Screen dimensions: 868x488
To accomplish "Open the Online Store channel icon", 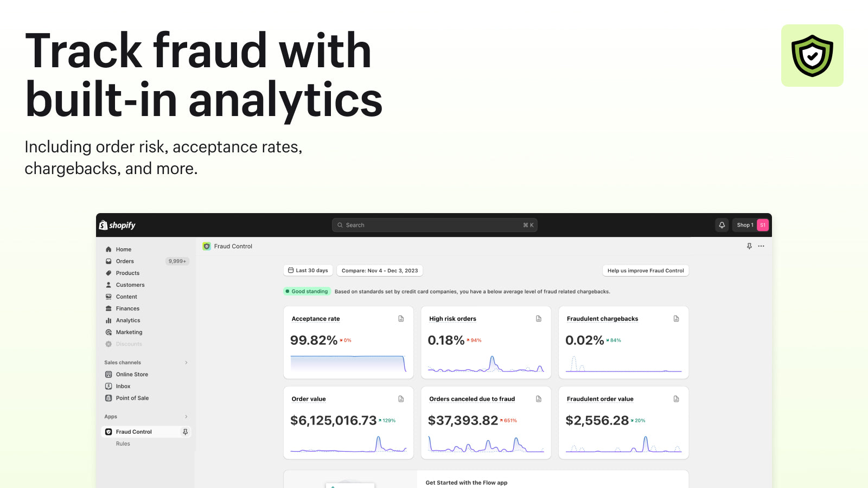I will pyautogui.click(x=108, y=374).
